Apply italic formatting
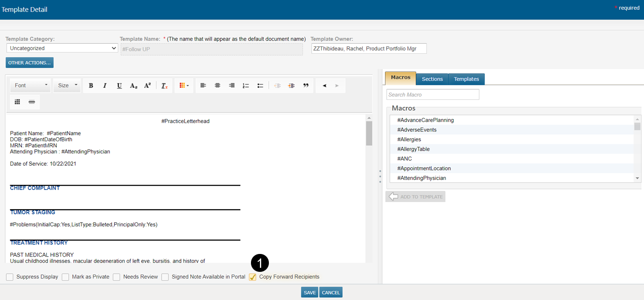 tap(105, 85)
